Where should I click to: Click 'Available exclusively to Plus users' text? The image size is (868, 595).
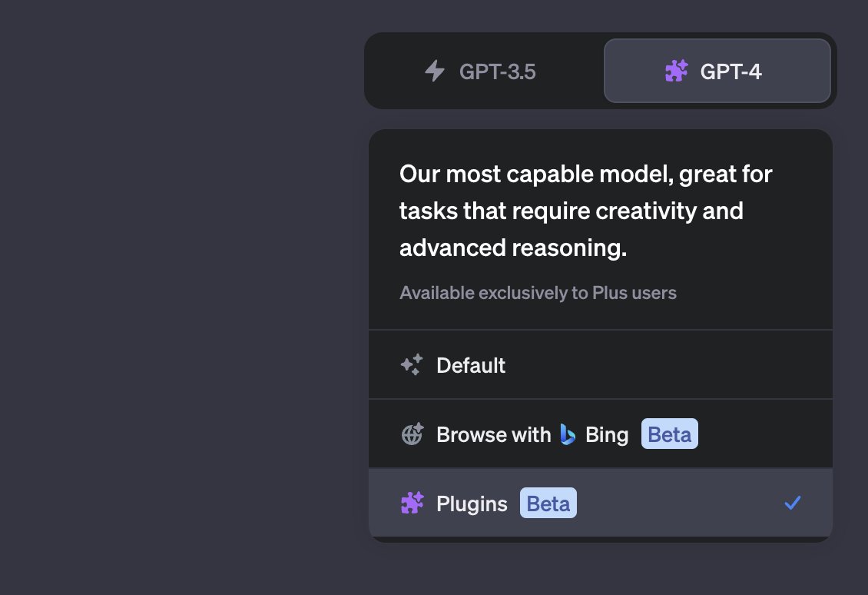pos(538,293)
